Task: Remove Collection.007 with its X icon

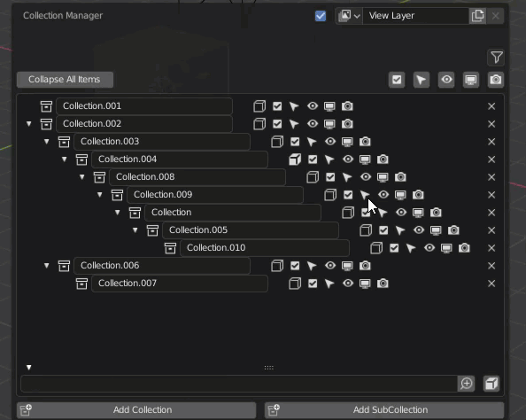Action: point(491,284)
